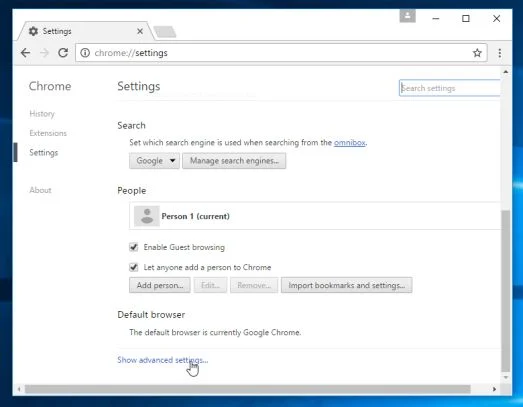This screenshot has height=407, width=523.
Task: Click the vertical scrollbar thumb
Action: pos(506,291)
